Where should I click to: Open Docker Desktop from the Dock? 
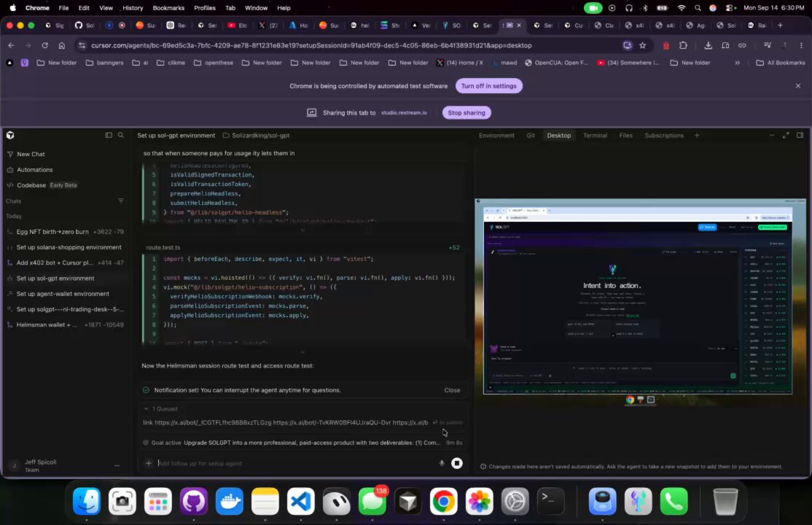coord(230,501)
